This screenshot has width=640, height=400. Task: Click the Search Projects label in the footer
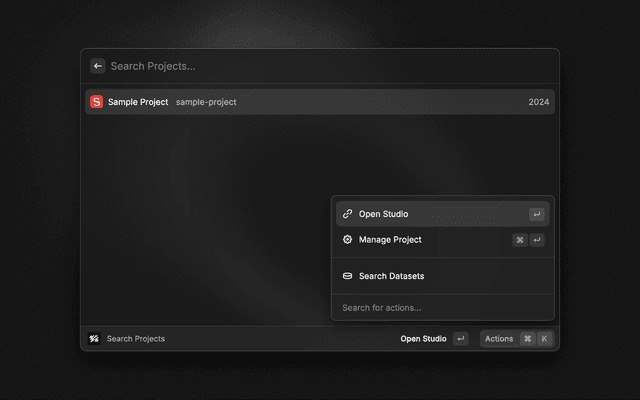pos(136,339)
